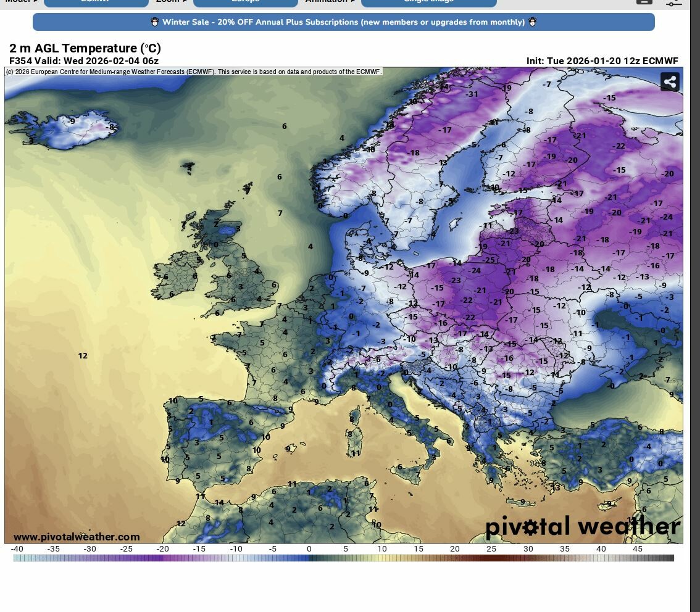Image resolution: width=700 pixels, height=612 pixels.
Task: Click the -5 label on the temperature legend
Action: (272, 549)
